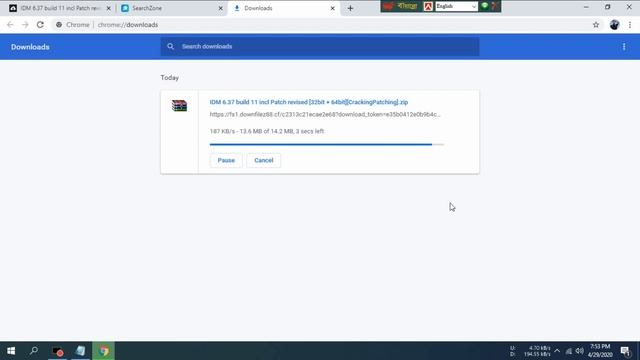Click the Chrome site info icon
The width and height of the screenshot is (640, 360).
tap(59, 25)
